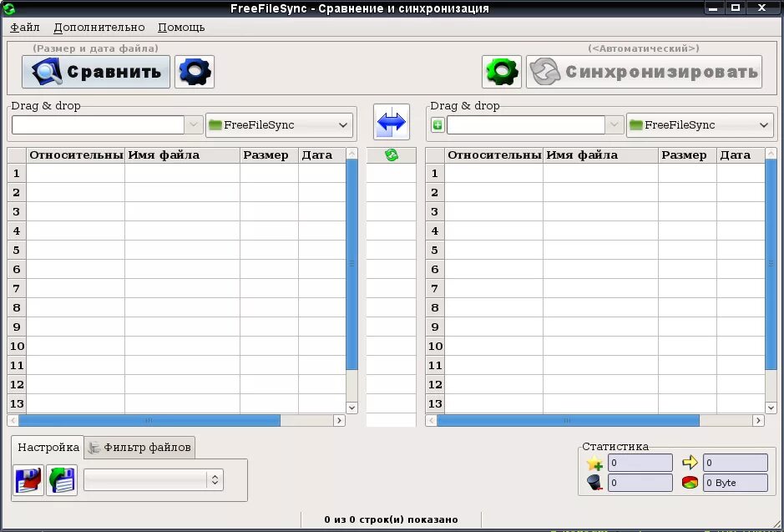This screenshot has height=532, width=784.
Task: Add folder pair with green plus
Action: tap(438, 125)
